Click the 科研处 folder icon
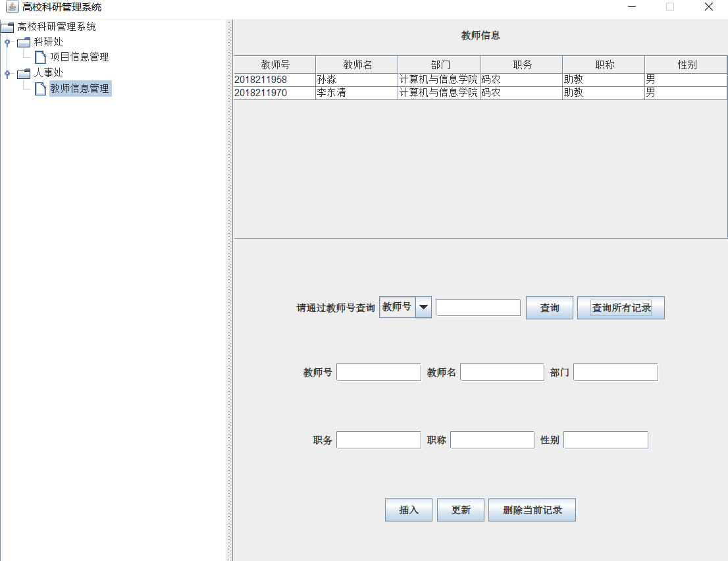 [x=24, y=42]
